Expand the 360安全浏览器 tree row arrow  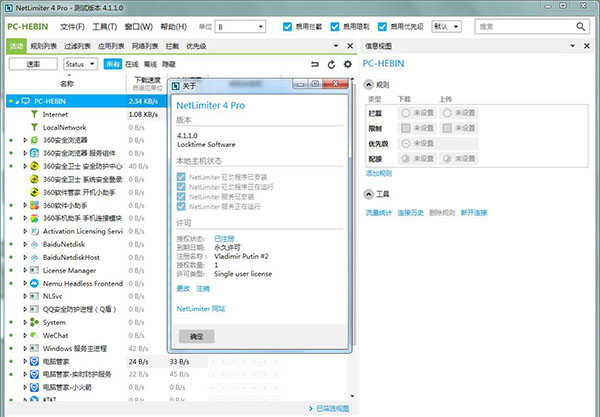25,140
